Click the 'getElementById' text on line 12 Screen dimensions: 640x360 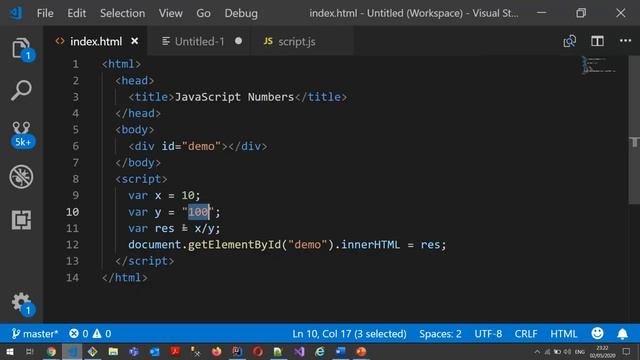(234, 244)
